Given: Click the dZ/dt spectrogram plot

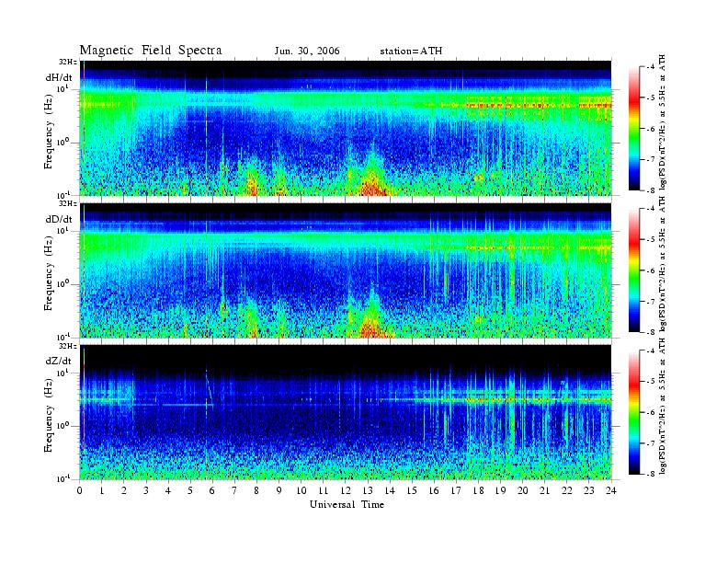Looking at the screenshot, I should click(x=346, y=412).
